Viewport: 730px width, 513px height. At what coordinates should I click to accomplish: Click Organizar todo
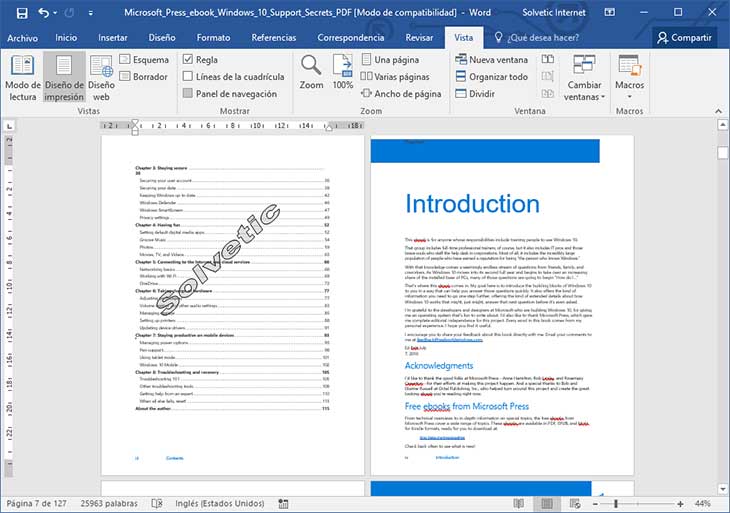click(x=491, y=76)
